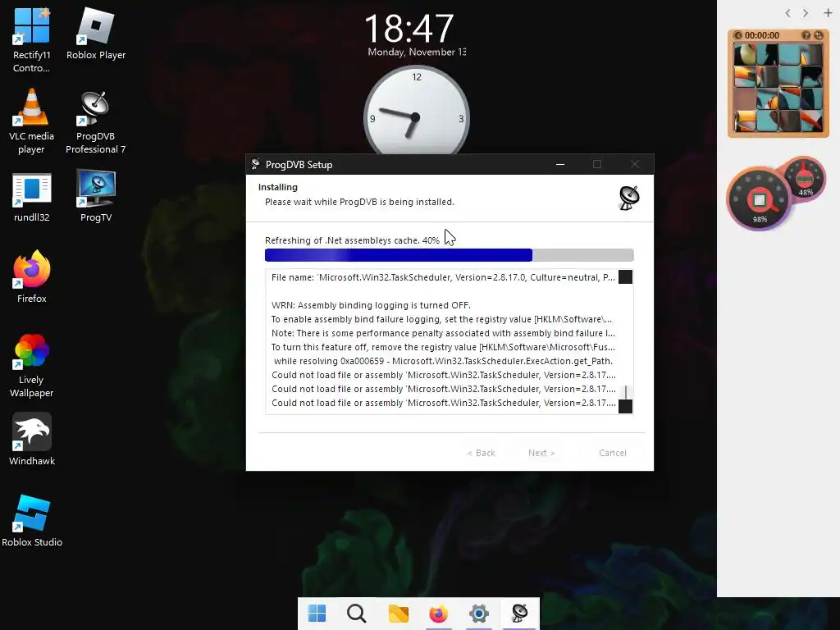840x630 pixels.
Task: Click 'Refreshing of .Net assemblys cache. 40%' status text
Action: 352,240
